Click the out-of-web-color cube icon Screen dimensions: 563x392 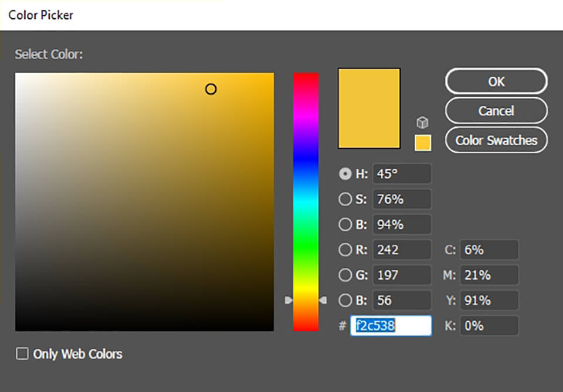click(422, 121)
